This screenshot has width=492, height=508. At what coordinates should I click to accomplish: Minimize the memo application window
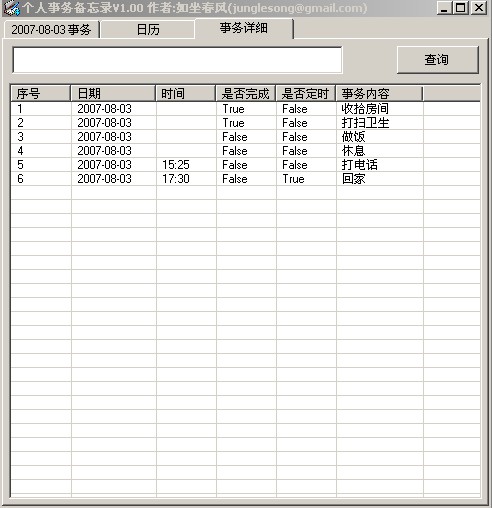(x=445, y=8)
